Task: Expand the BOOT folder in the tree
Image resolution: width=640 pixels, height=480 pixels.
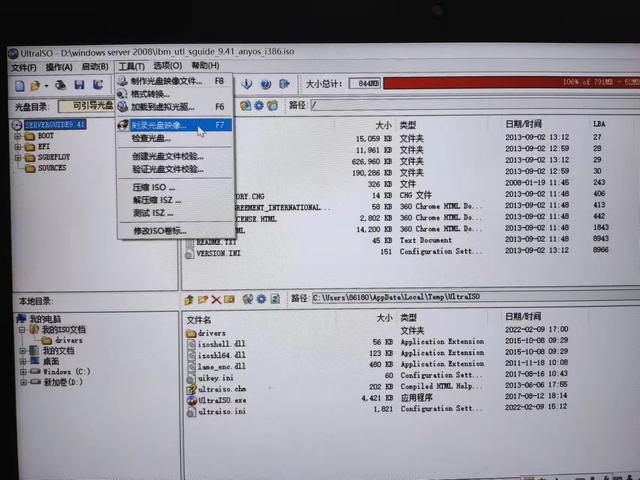Action: 18,136
